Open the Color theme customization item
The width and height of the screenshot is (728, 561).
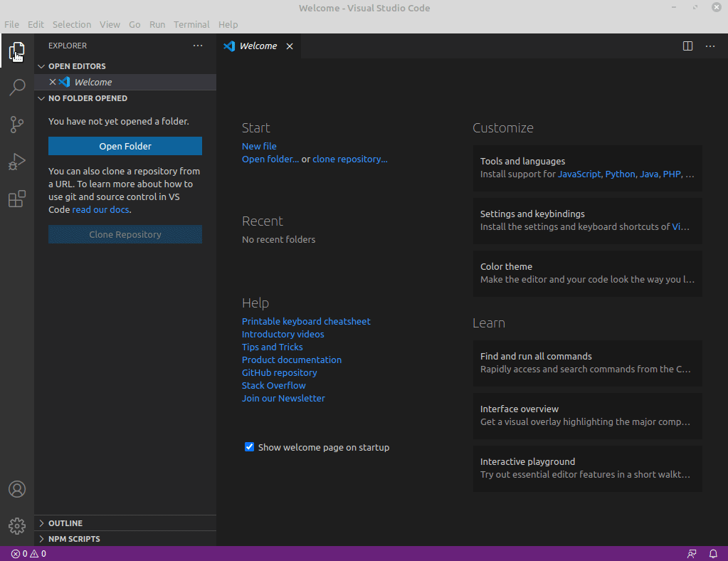coord(587,273)
